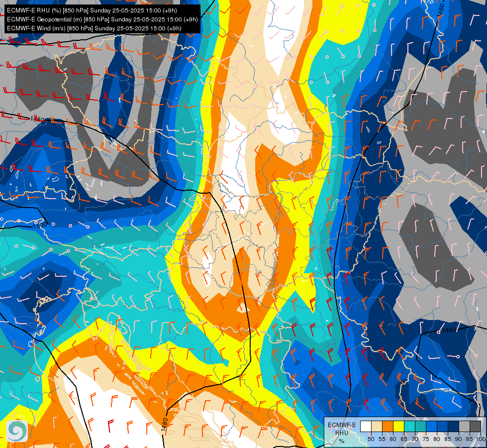Pick the navy 85–90% legend swatch
The width and height of the screenshot is (487, 448).
click(x=454, y=426)
